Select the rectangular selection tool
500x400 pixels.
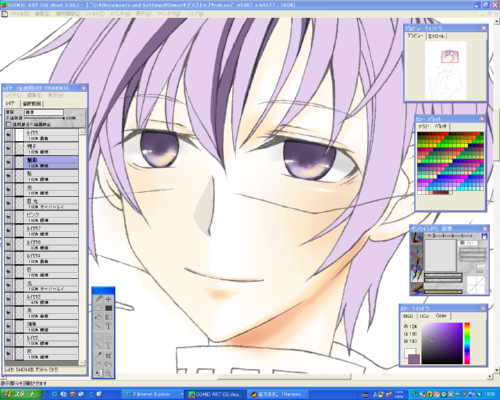98,336
